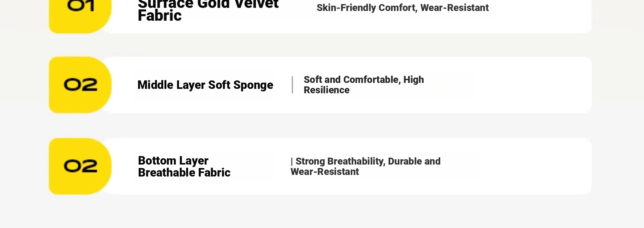The width and height of the screenshot is (644, 228).
Task: Select the Middle Layer Soft Sponge heading
Action: pyautogui.click(x=205, y=85)
